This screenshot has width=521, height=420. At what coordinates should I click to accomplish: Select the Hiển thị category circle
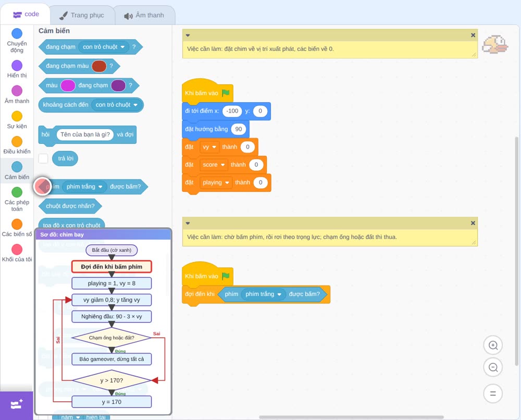(17, 66)
